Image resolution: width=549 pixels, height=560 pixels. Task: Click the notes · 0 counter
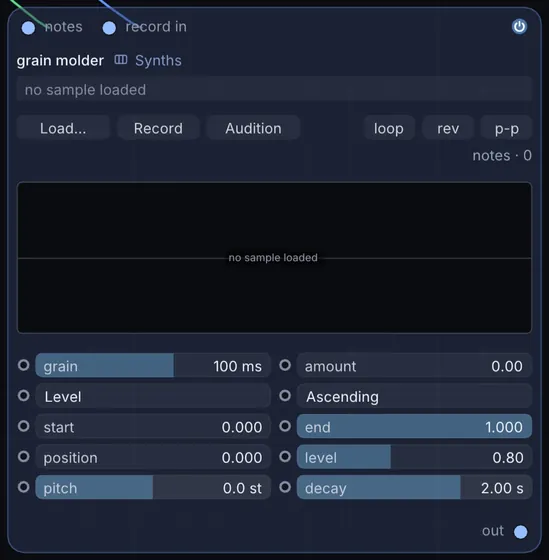pos(502,156)
